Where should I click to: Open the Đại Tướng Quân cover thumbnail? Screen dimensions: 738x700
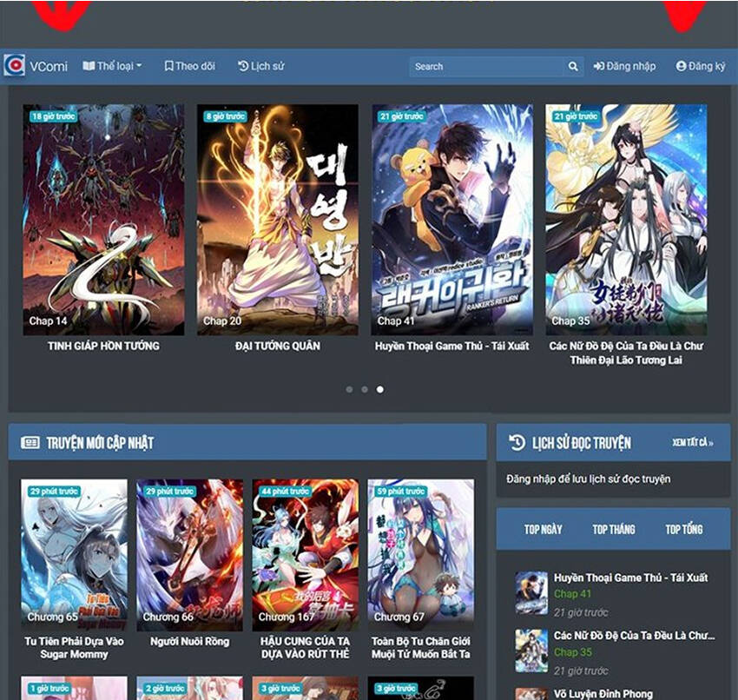tap(278, 220)
